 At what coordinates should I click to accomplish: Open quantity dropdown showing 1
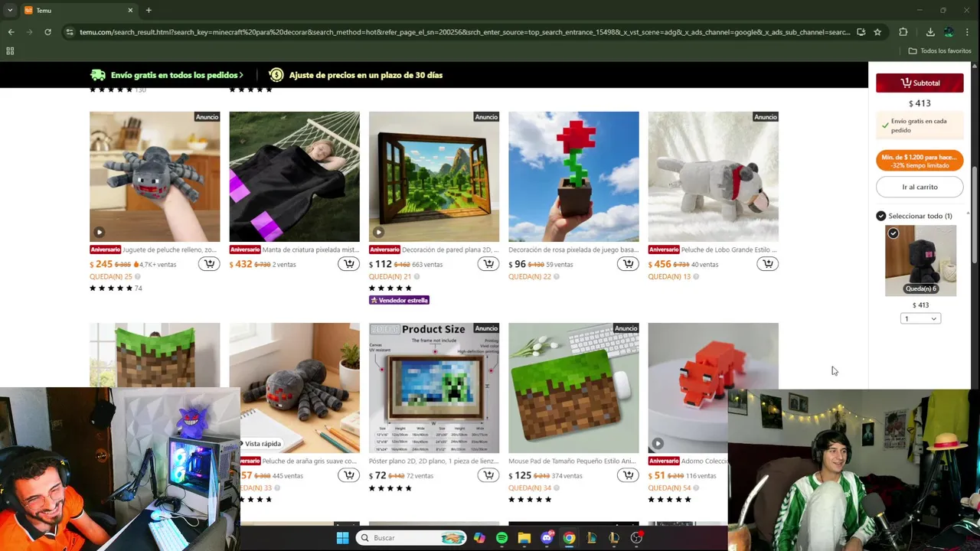(x=920, y=318)
